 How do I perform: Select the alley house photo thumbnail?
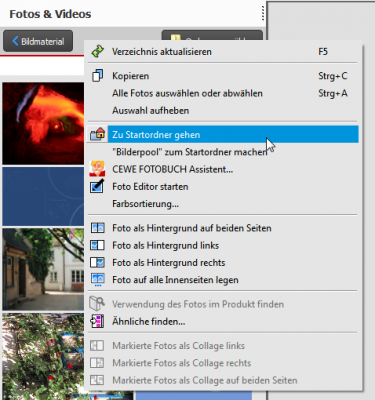coord(43,269)
